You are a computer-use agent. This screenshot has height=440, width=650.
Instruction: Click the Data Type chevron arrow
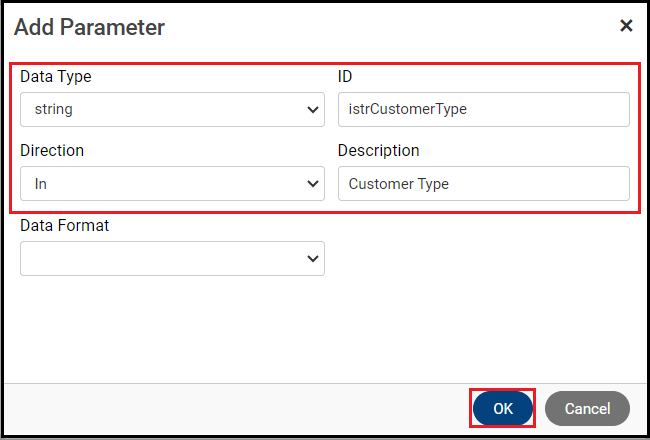pos(312,110)
